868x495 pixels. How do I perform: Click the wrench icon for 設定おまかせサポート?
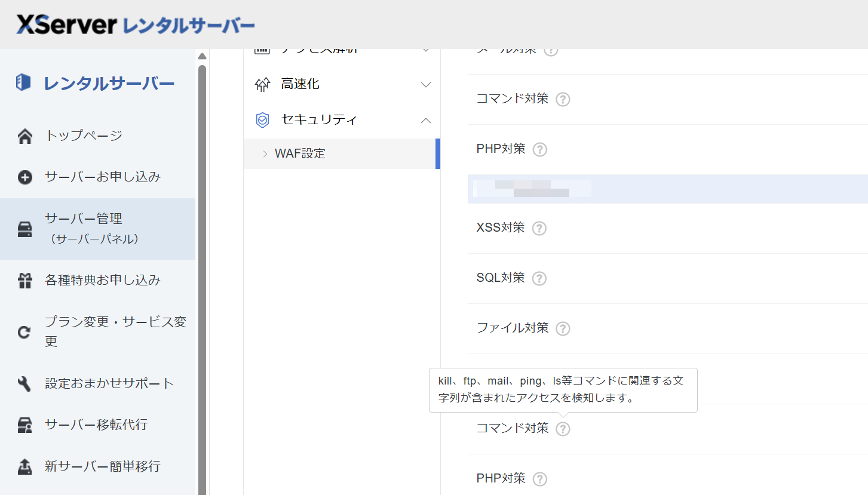coord(25,384)
